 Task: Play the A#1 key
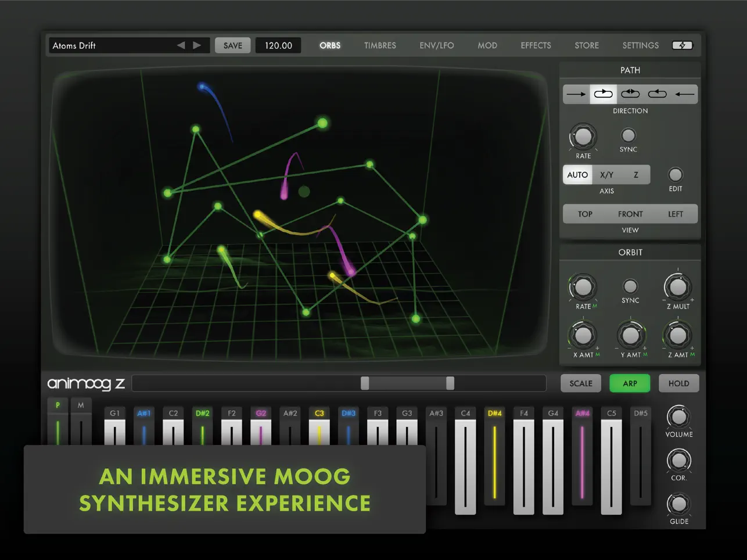[144, 427]
